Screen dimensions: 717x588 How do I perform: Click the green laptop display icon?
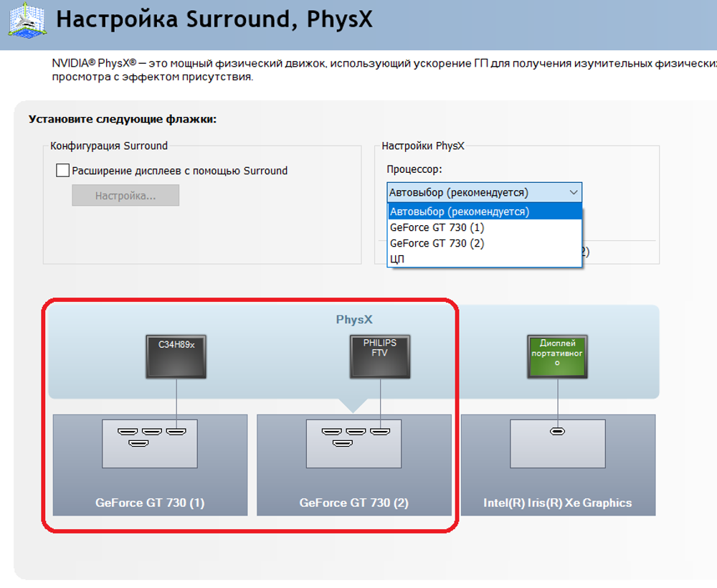tap(557, 356)
